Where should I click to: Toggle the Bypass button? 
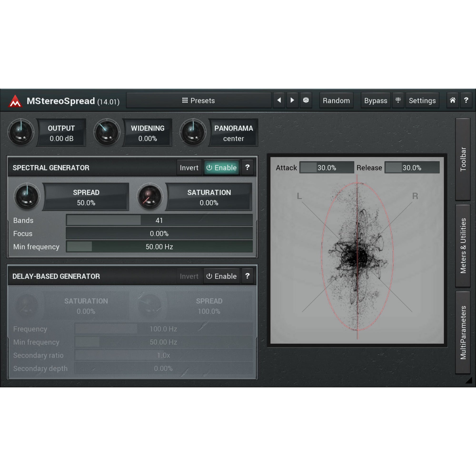click(x=376, y=100)
